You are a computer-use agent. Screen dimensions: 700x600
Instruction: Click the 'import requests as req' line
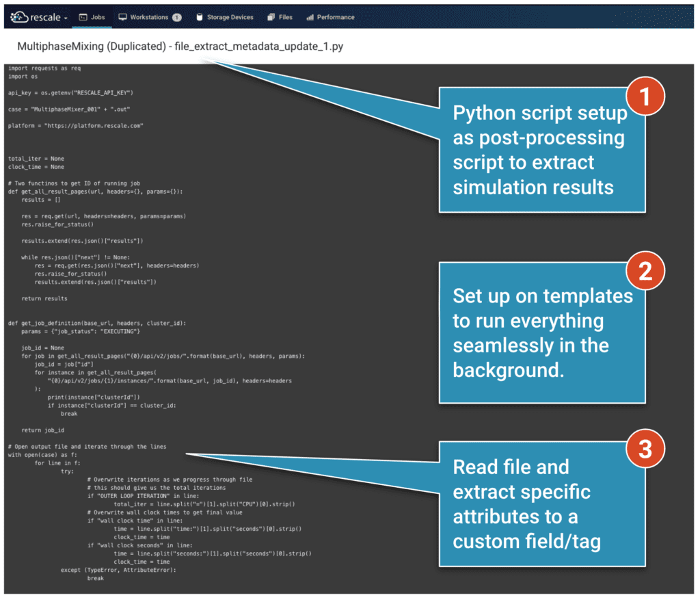point(44,68)
